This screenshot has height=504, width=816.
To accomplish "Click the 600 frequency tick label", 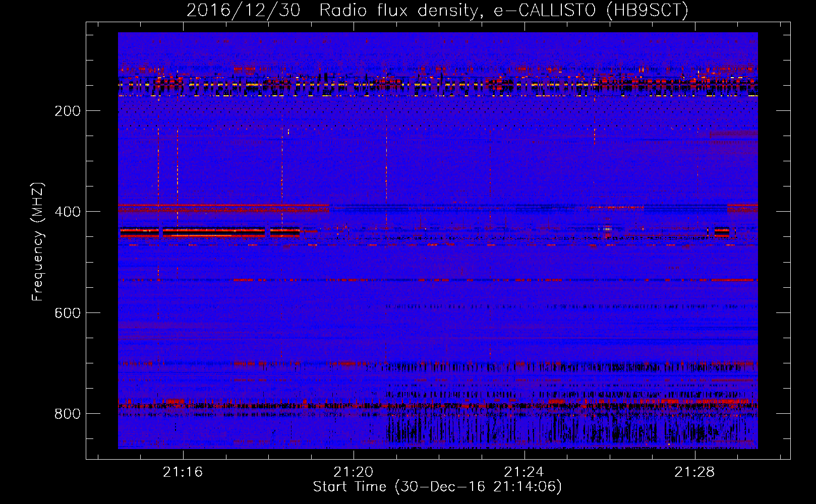I will 68,313.
